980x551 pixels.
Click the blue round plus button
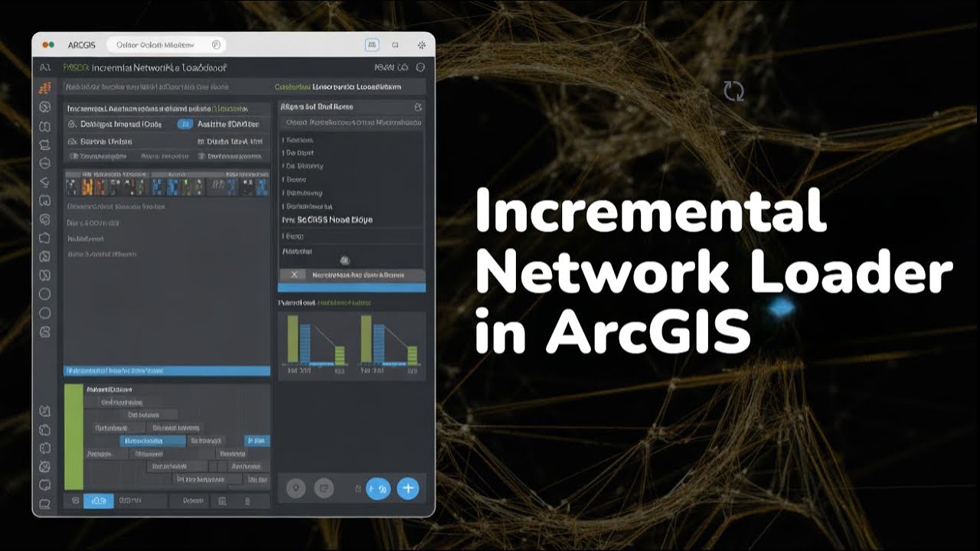[x=408, y=487]
